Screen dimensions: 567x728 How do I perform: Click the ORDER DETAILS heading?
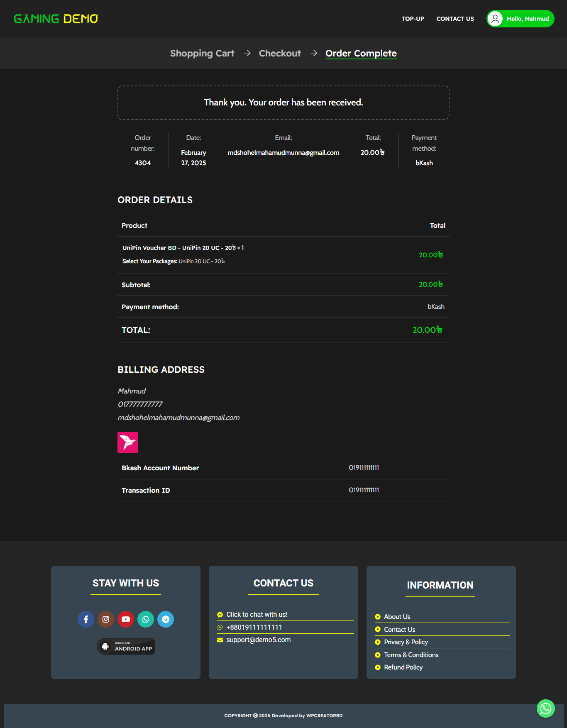click(155, 200)
